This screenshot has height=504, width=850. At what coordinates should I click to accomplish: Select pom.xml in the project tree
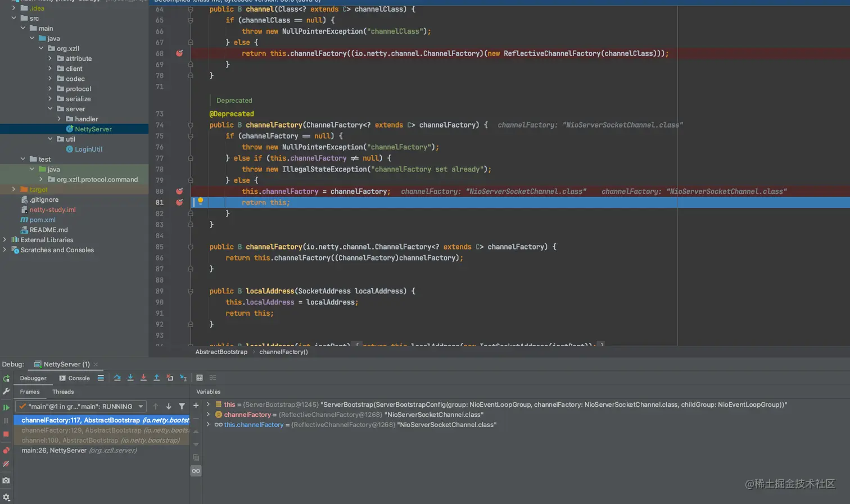click(38, 220)
